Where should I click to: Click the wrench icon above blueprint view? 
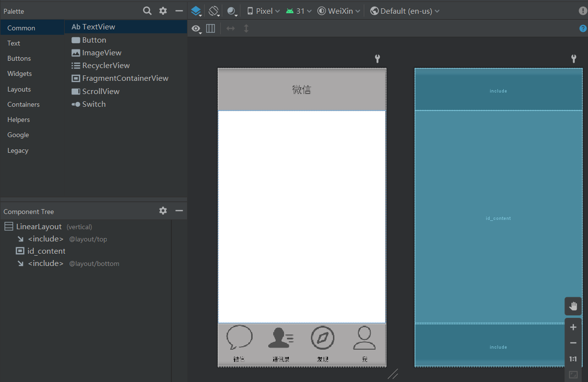pyautogui.click(x=574, y=59)
